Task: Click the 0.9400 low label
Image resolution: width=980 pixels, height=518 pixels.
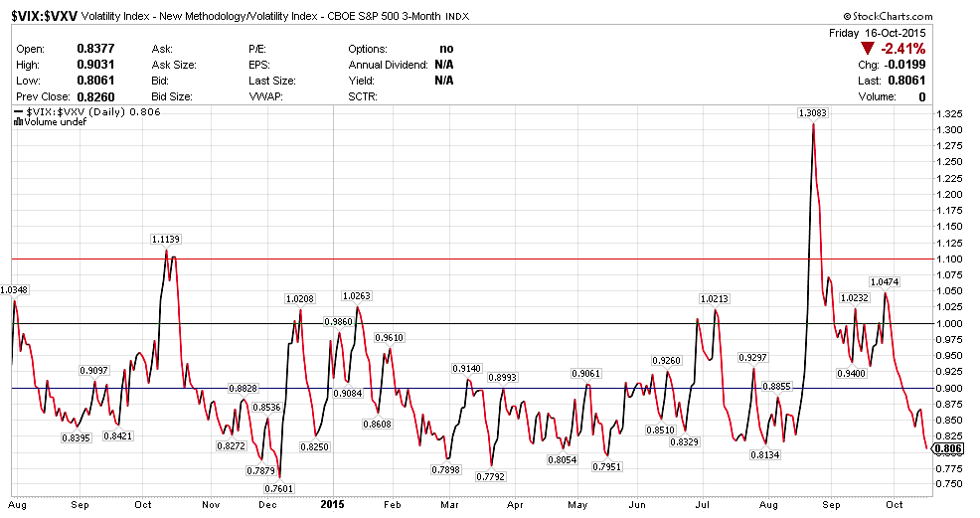Action: click(851, 374)
